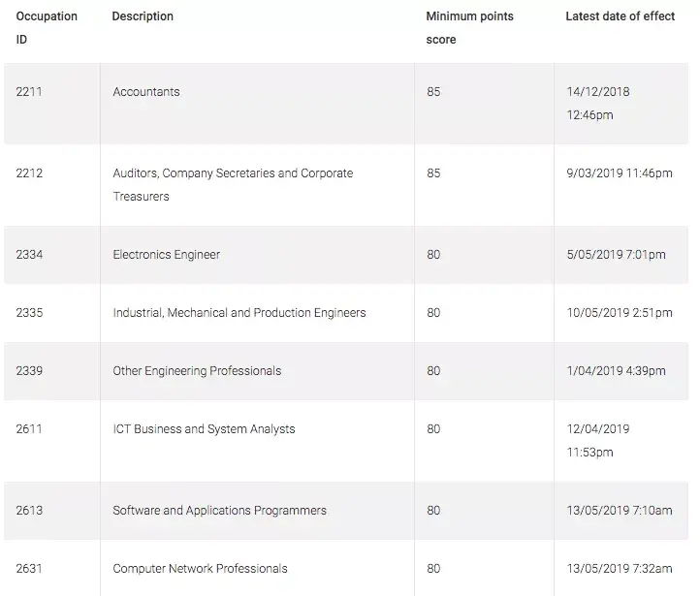The image size is (700, 596).
Task: Select Software and Applications Programmers
Action: (x=219, y=511)
